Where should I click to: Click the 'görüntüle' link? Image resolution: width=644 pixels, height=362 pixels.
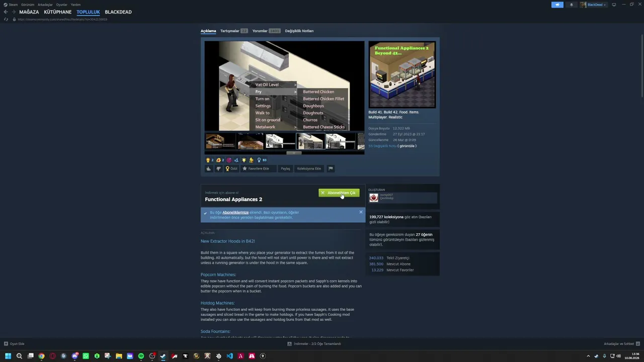point(407,146)
